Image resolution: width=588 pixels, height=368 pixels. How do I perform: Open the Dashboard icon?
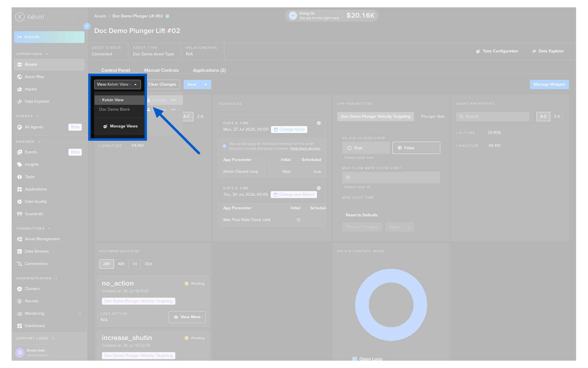[x=20, y=326]
